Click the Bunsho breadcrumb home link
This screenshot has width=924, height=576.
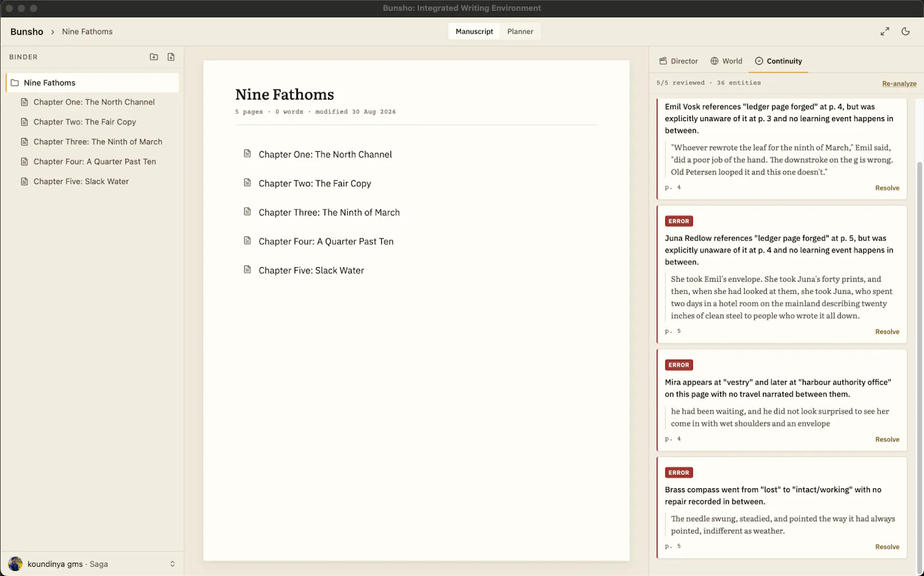coord(27,32)
